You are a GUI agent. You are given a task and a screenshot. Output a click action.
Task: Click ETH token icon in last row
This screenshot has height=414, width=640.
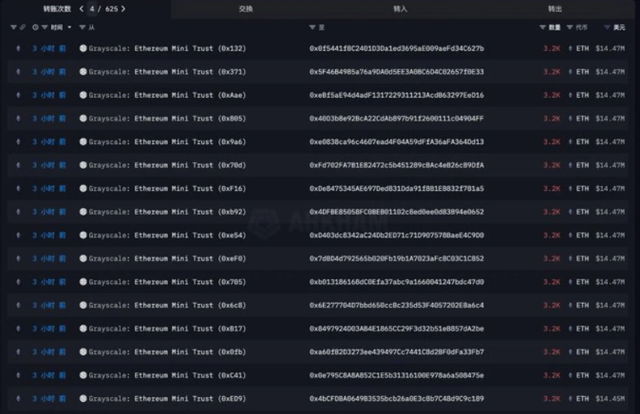tap(571, 398)
